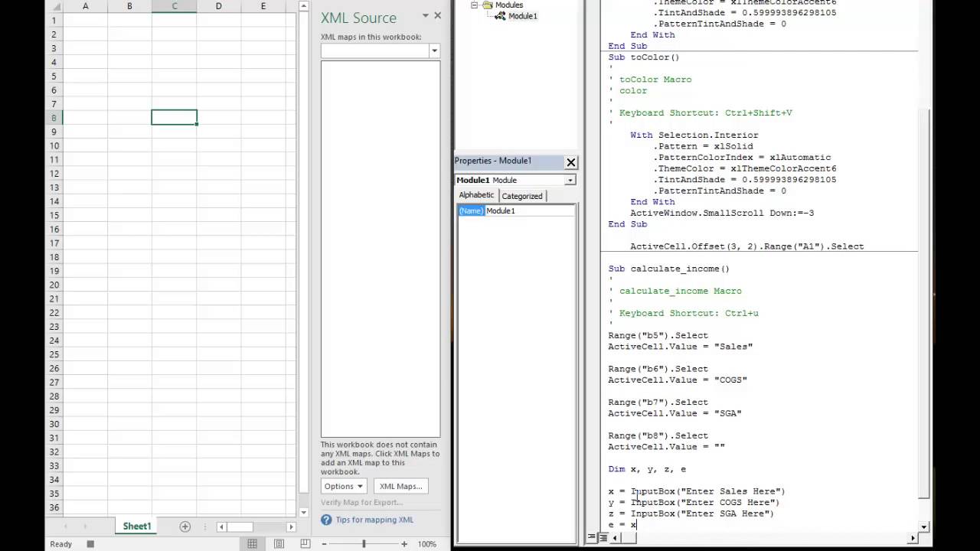Select column B header
This screenshot has height=551, width=980.
click(129, 6)
